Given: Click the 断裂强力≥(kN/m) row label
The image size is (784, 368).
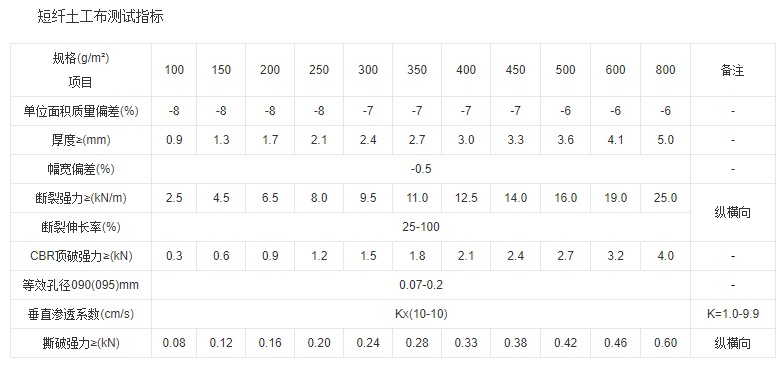Looking at the screenshot, I should click(81, 198).
